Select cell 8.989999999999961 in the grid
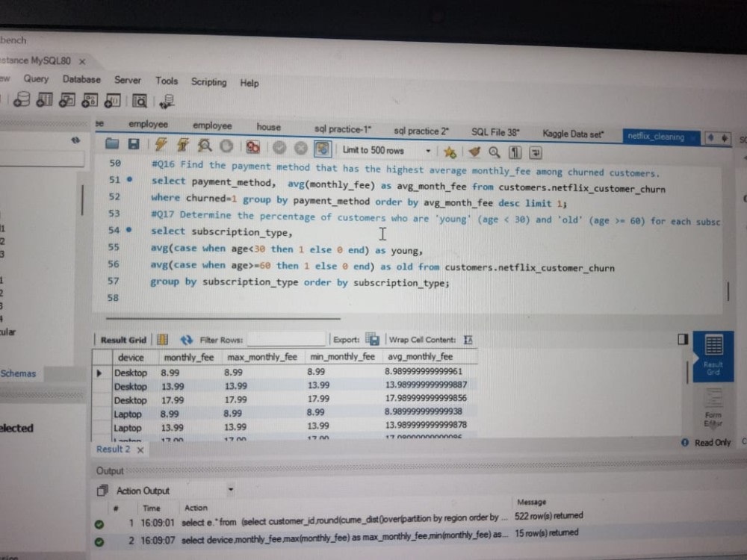The width and height of the screenshot is (747, 560). coord(424,371)
